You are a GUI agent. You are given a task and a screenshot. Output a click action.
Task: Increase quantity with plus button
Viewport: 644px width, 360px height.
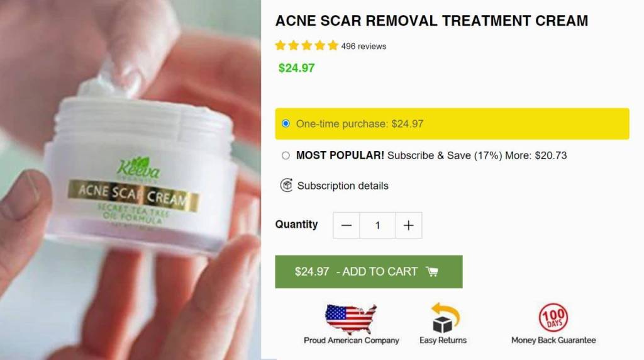(409, 225)
